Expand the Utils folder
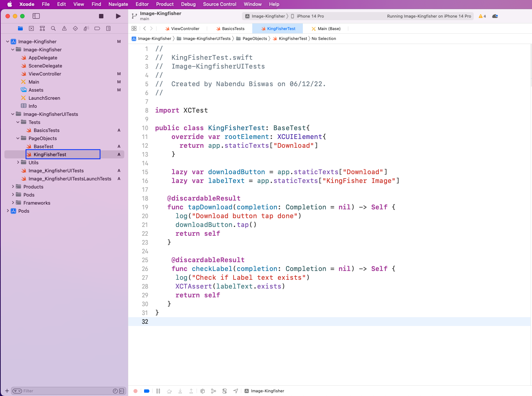This screenshot has height=396, width=532. tap(18, 162)
